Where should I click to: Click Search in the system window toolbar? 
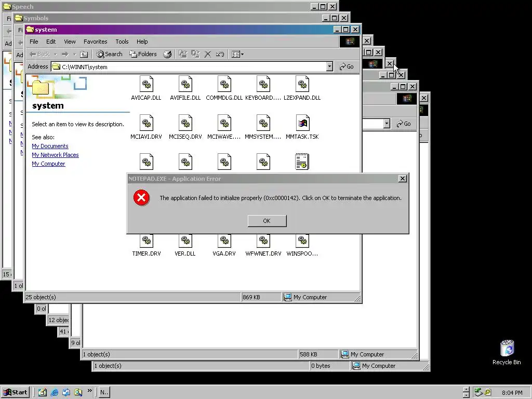109,54
